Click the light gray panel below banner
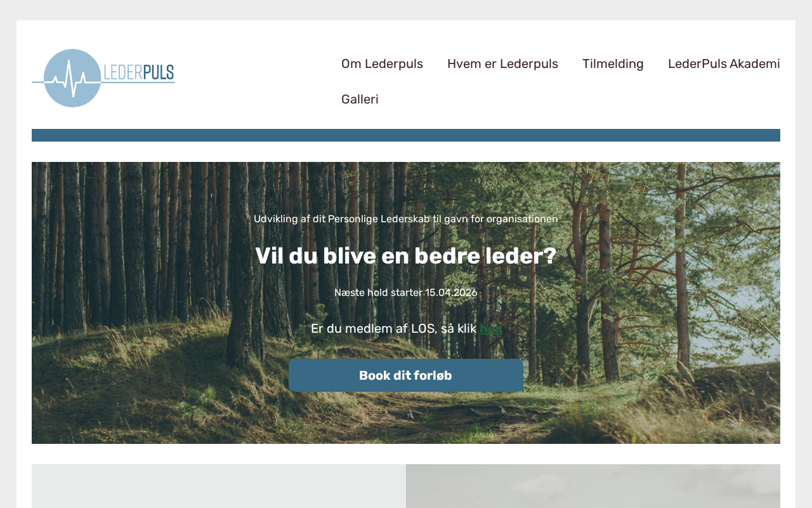Screen dimensions: 812x508 click(219, 486)
